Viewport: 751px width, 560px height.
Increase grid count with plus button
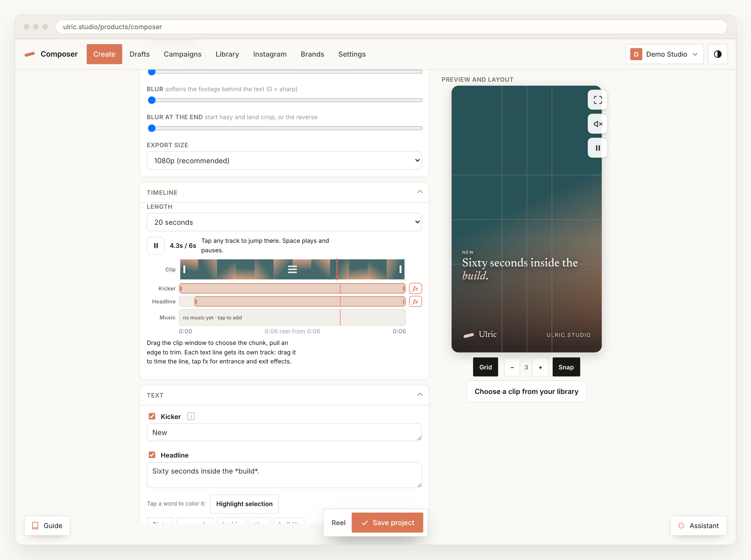coord(540,367)
